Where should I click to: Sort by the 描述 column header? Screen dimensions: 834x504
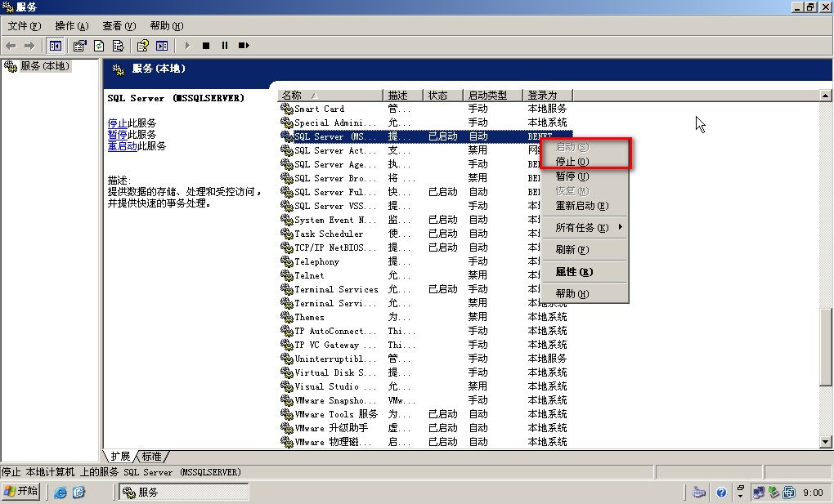(x=402, y=96)
